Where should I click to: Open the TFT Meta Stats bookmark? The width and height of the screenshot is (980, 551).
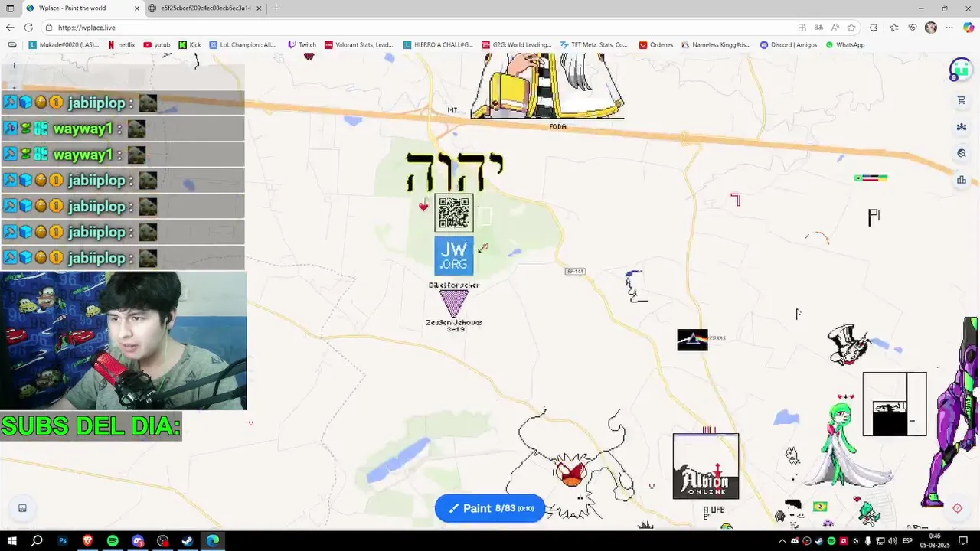coord(593,45)
